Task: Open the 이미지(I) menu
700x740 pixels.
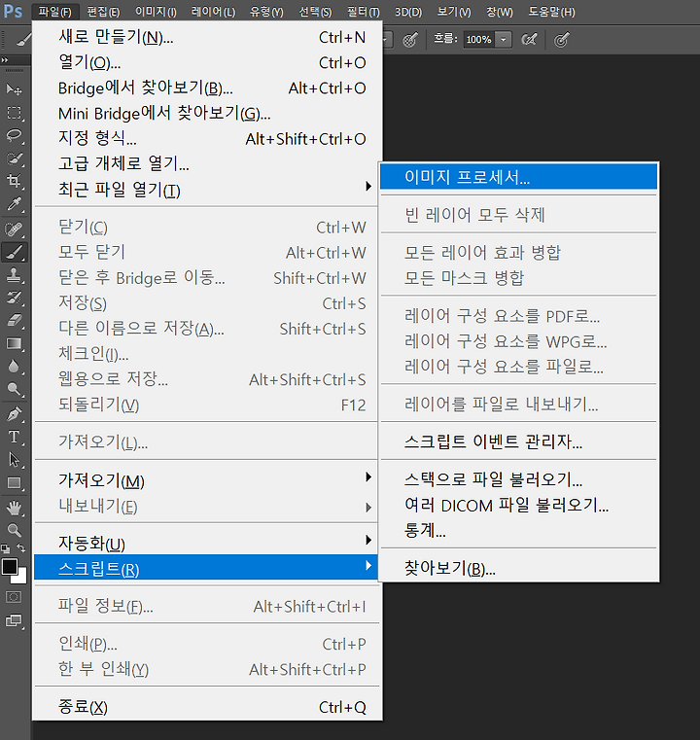Action: [156, 12]
